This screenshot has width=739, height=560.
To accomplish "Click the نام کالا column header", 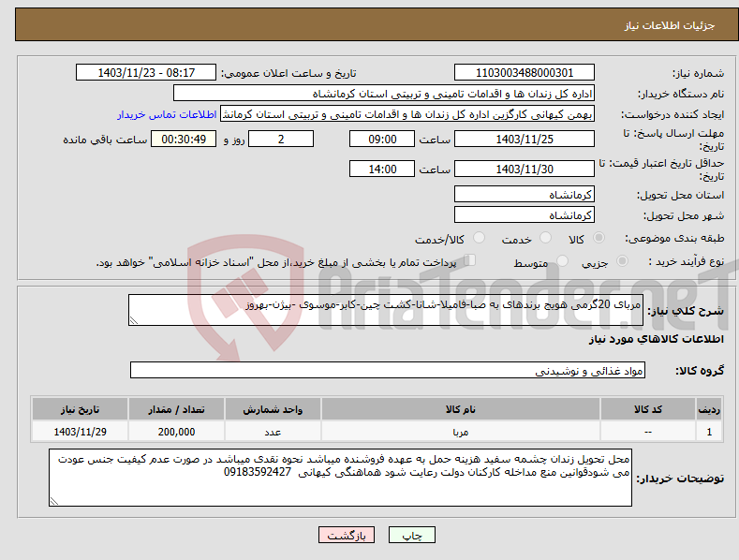I will tap(461, 409).
